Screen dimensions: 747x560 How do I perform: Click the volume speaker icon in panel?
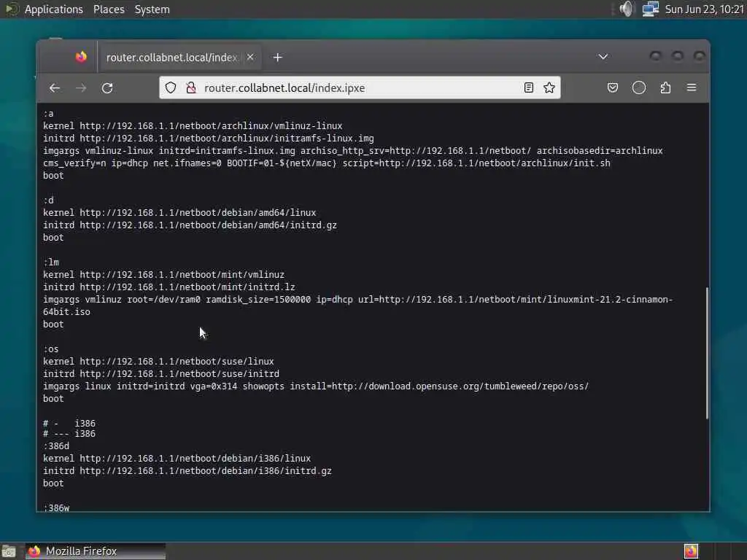(x=627, y=9)
